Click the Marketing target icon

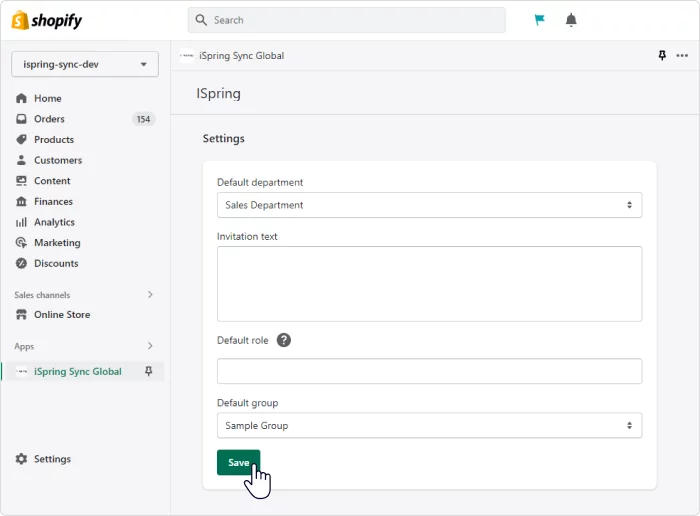click(21, 242)
